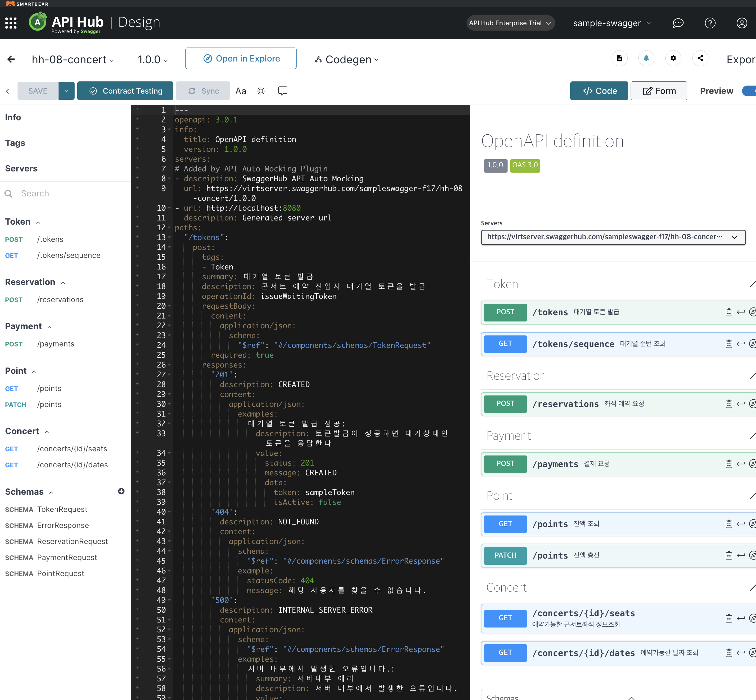Open the document view icon
This screenshot has height=700, width=756.
pos(620,58)
